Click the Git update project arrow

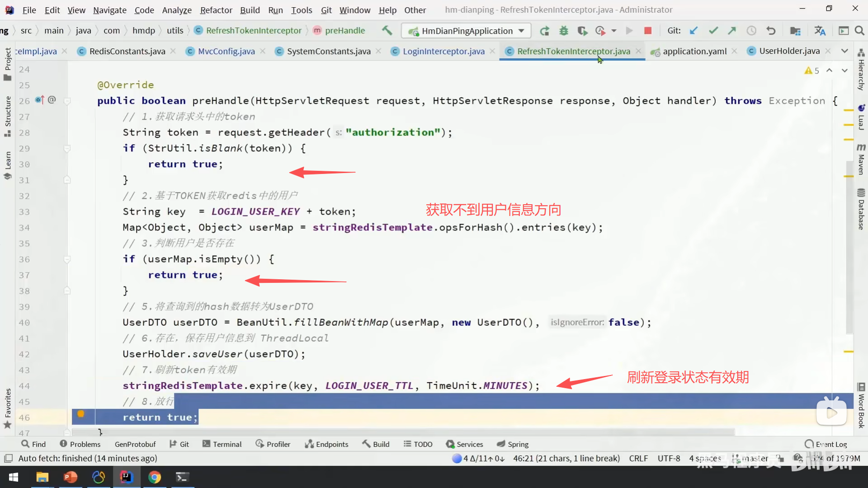(x=693, y=31)
